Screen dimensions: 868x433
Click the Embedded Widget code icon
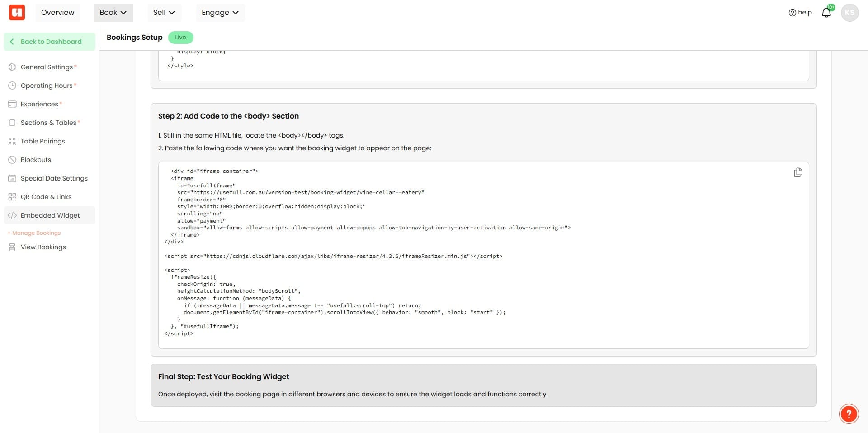click(12, 215)
